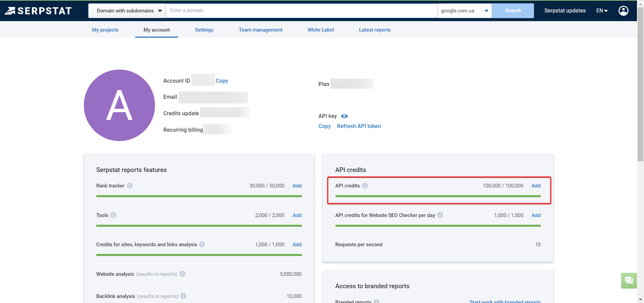The width and height of the screenshot is (644, 303).
Task: Add sites, keywords and links analysis credits
Action: click(297, 245)
